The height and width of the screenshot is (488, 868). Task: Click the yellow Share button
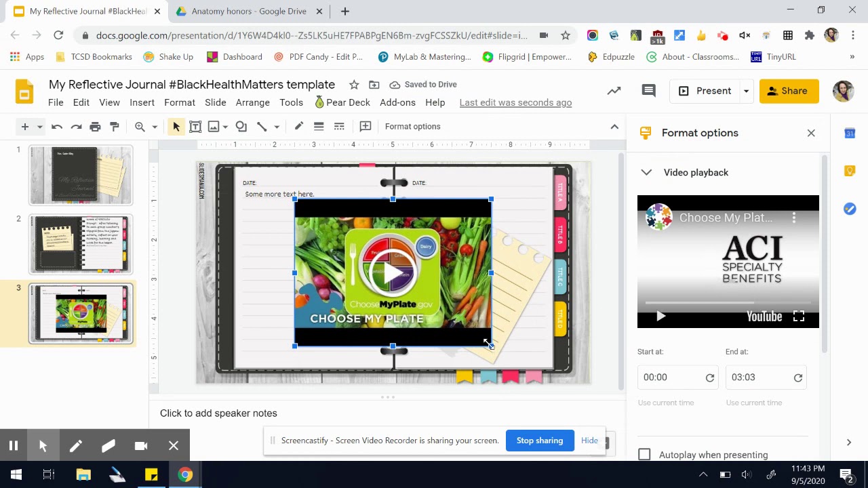(x=789, y=91)
